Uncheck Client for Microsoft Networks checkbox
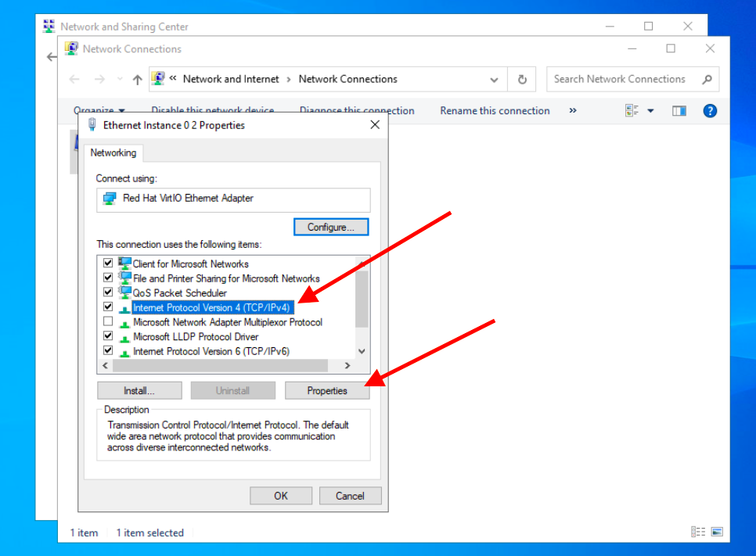756x556 pixels. click(x=108, y=263)
